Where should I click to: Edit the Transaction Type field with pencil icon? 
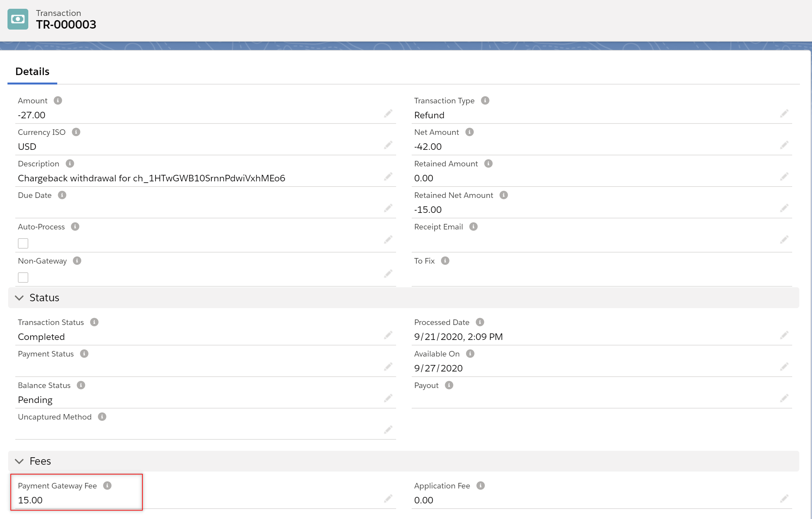coord(784,113)
